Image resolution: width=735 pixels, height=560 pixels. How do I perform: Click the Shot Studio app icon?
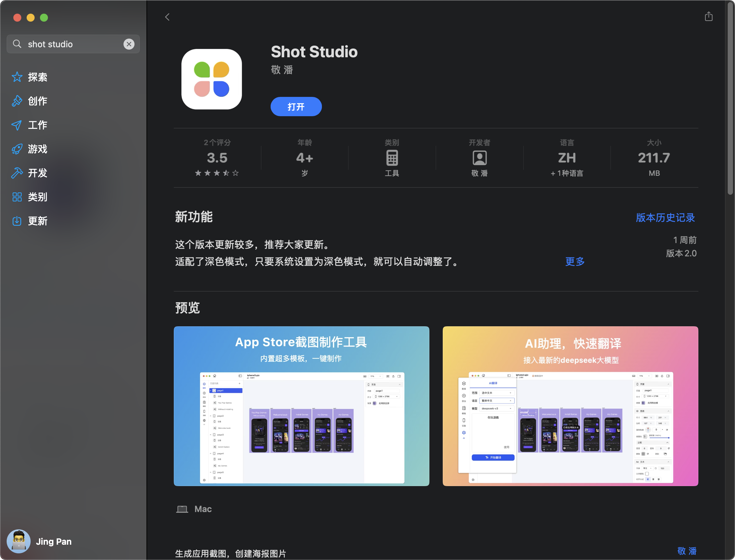coord(212,79)
